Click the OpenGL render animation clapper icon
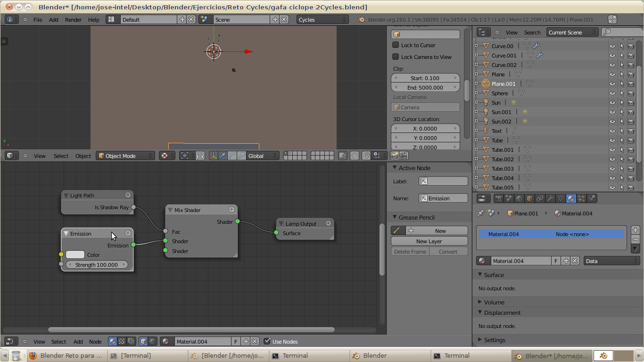The image size is (644, 362). pos(404,156)
